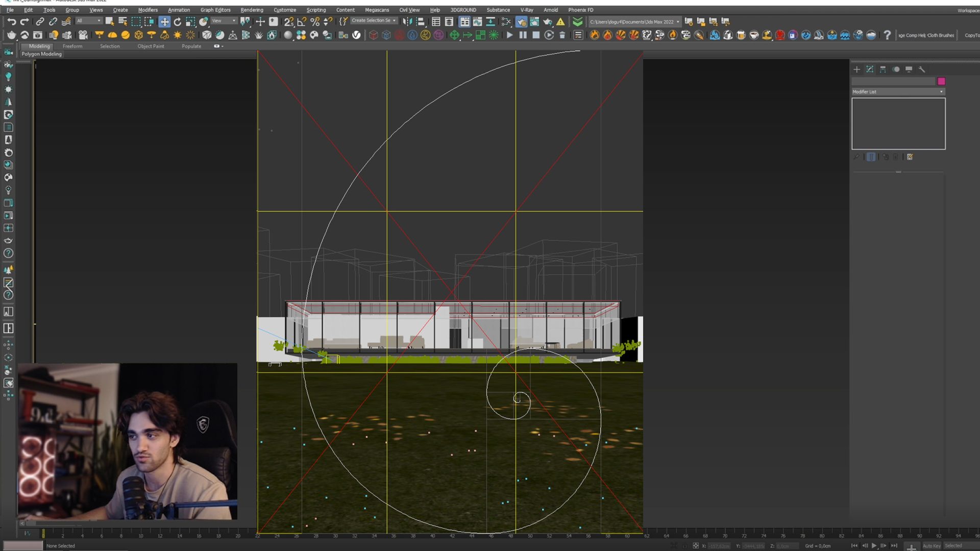This screenshot has height=551, width=980.
Task: Click the Go to End playback button
Action: [894, 546]
